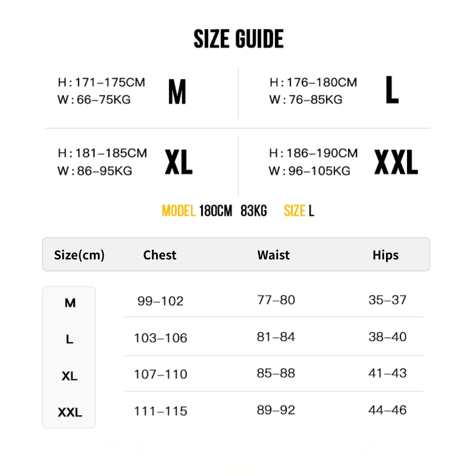Click the chest value 111–115
Screen dimensions: 476x476
pos(160,411)
